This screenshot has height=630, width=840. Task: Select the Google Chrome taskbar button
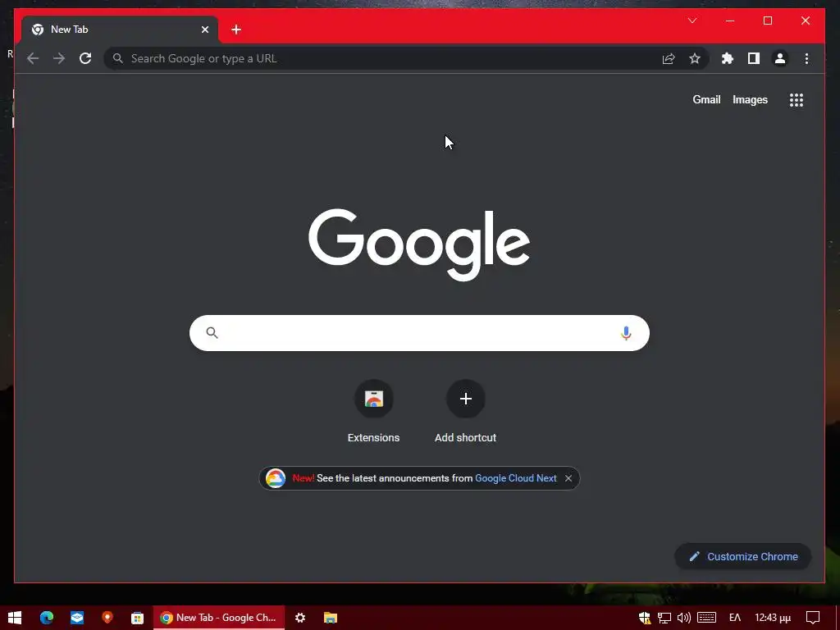point(219,618)
